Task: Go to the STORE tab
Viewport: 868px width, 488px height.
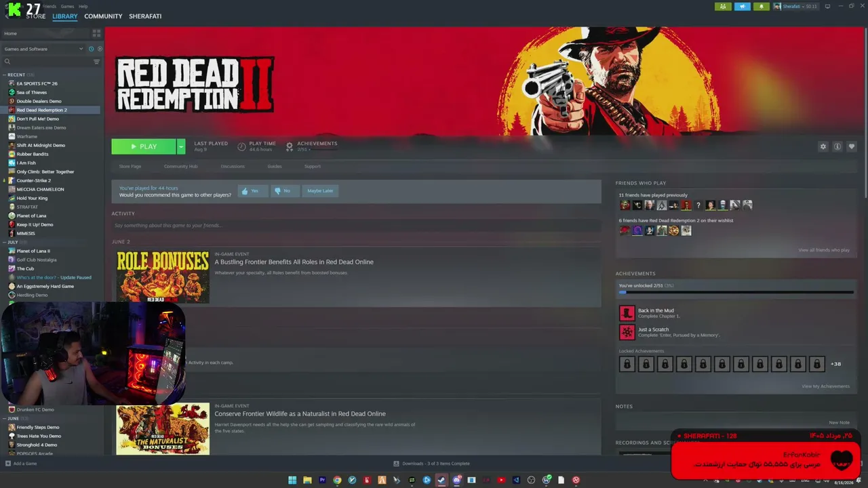Action: point(36,16)
